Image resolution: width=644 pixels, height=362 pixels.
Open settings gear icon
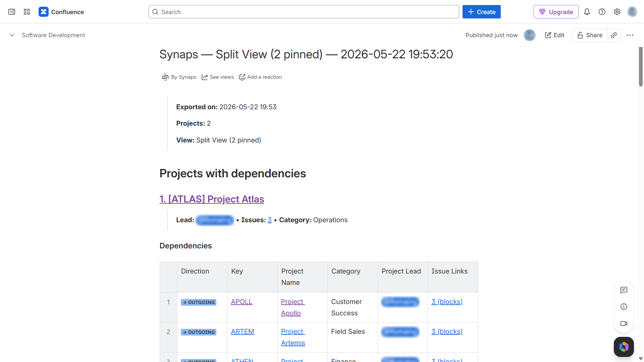617,12
